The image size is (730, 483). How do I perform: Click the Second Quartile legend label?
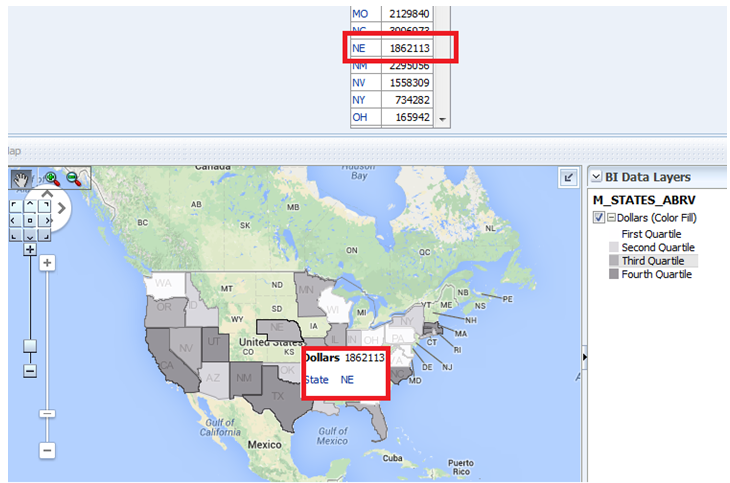658,247
